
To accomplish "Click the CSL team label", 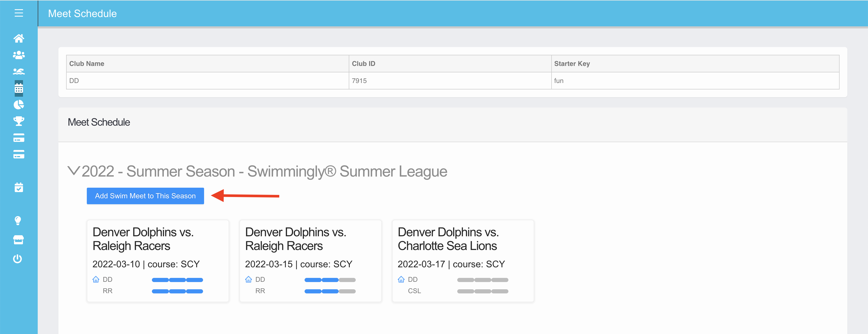I will point(414,291).
